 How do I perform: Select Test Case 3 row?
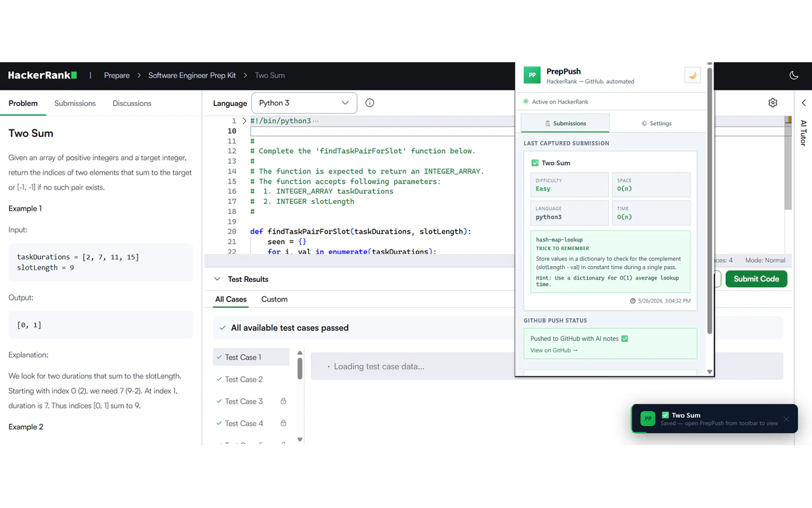(251, 402)
